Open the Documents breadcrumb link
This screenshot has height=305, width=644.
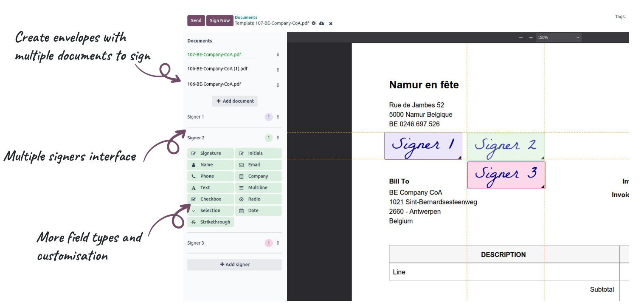(x=246, y=17)
